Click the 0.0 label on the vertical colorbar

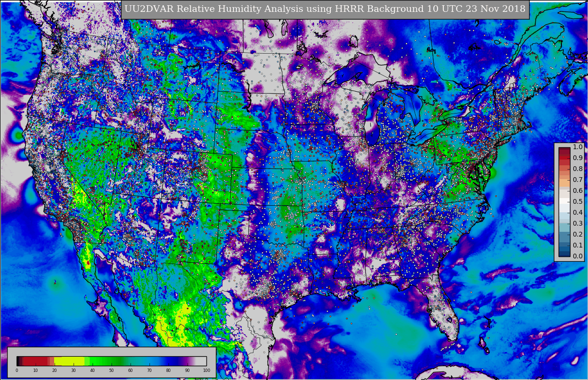pos(578,256)
